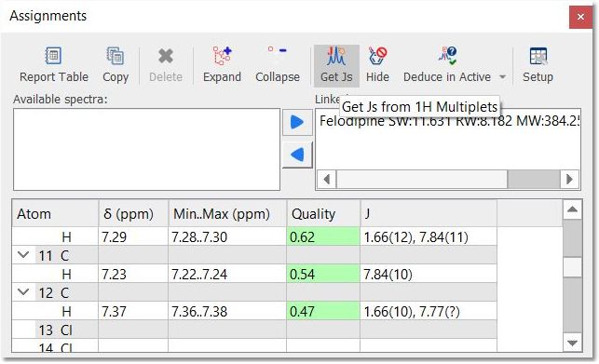Collapse all atoms with Collapse icon
This screenshot has height=364, width=599.
278,65
